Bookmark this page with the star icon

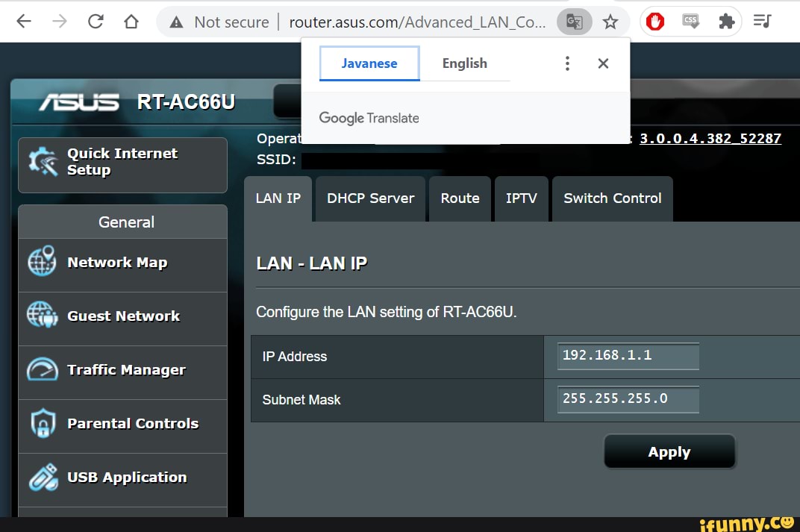click(610, 22)
